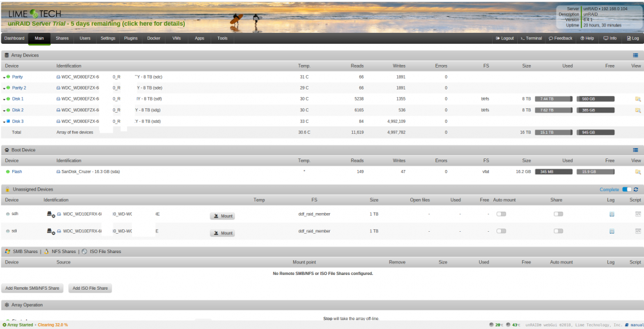
Task: Open Disk 3 settings link
Action: coord(17,121)
